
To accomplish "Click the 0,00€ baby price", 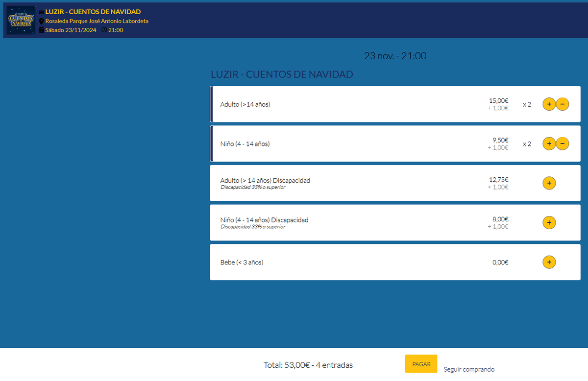I will coord(501,262).
